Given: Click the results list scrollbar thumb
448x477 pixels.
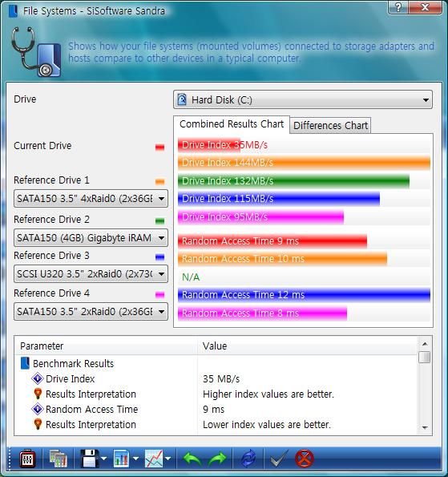Looking at the screenshot, I should 425,357.
